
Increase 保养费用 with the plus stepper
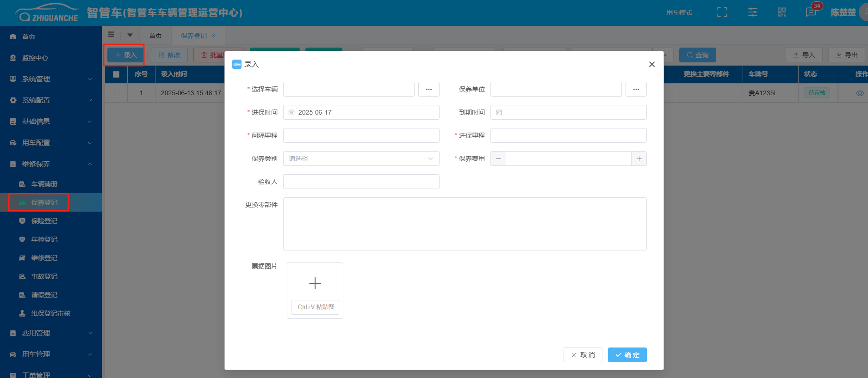(x=639, y=159)
